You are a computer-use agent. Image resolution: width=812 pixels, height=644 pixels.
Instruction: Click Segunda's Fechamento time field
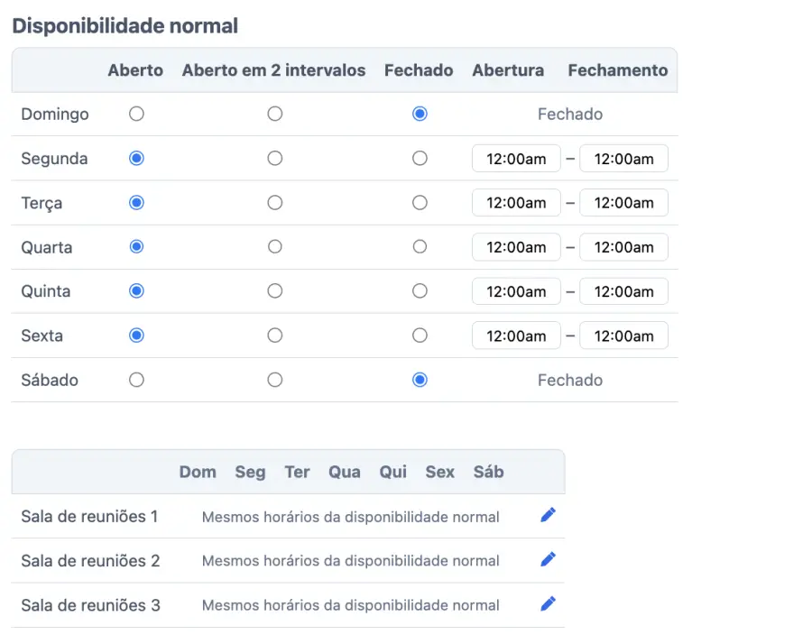click(x=623, y=158)
